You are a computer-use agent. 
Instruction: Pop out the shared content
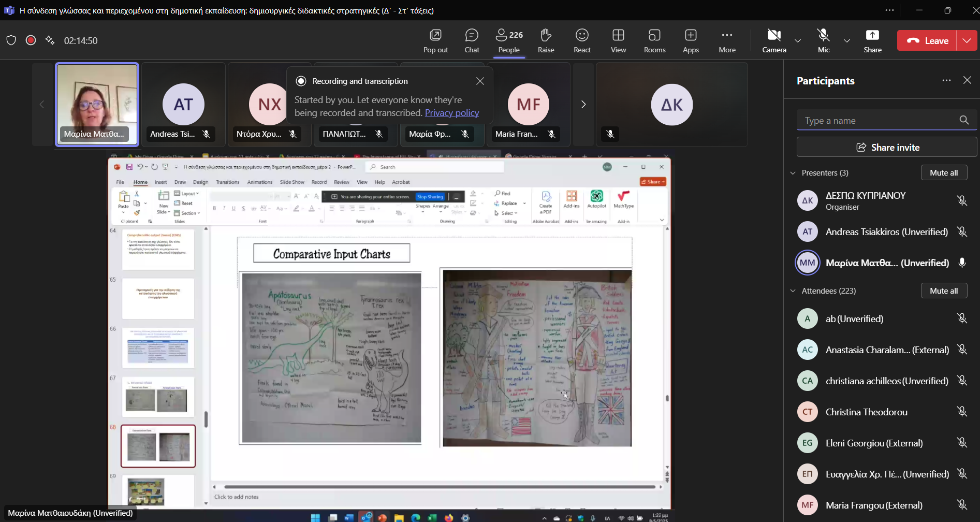pos(435,40)
